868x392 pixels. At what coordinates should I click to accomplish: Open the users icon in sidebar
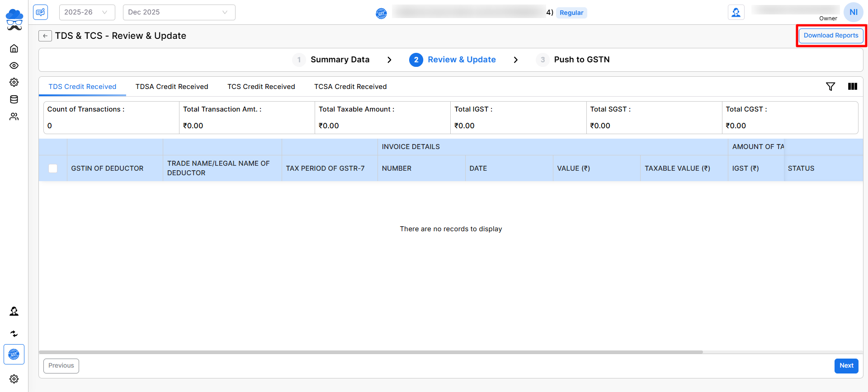(14, 117)
